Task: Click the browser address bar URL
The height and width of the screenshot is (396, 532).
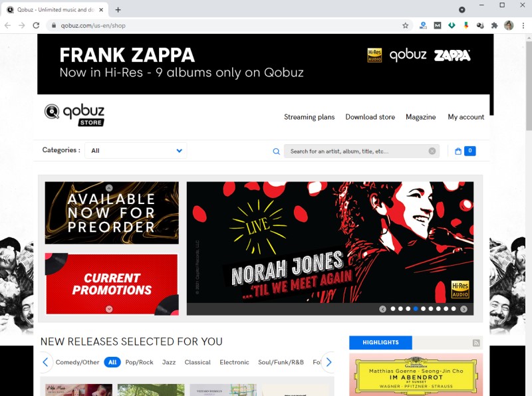Action: pyautogui.click(x=93, y=25)
